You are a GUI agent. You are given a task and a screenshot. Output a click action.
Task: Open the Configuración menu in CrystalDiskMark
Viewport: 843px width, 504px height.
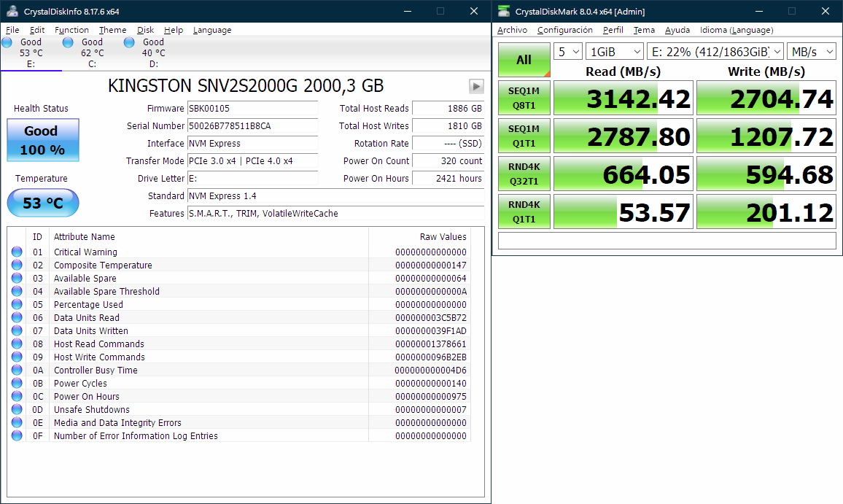point(564,30)
